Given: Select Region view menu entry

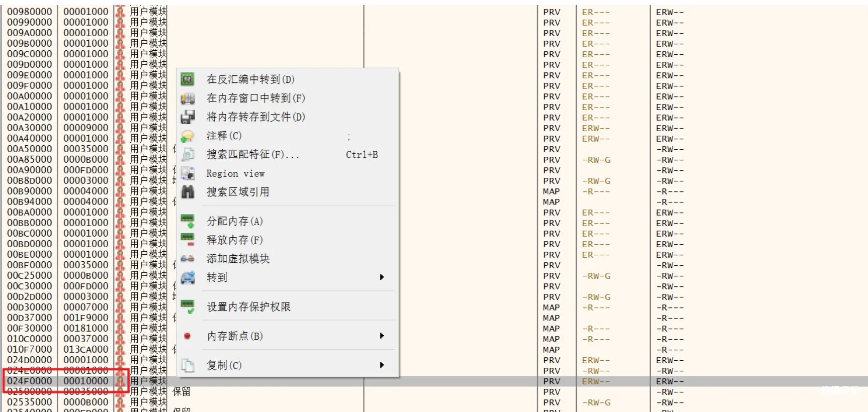Looking at the screenshot, I should coord(235,173).
